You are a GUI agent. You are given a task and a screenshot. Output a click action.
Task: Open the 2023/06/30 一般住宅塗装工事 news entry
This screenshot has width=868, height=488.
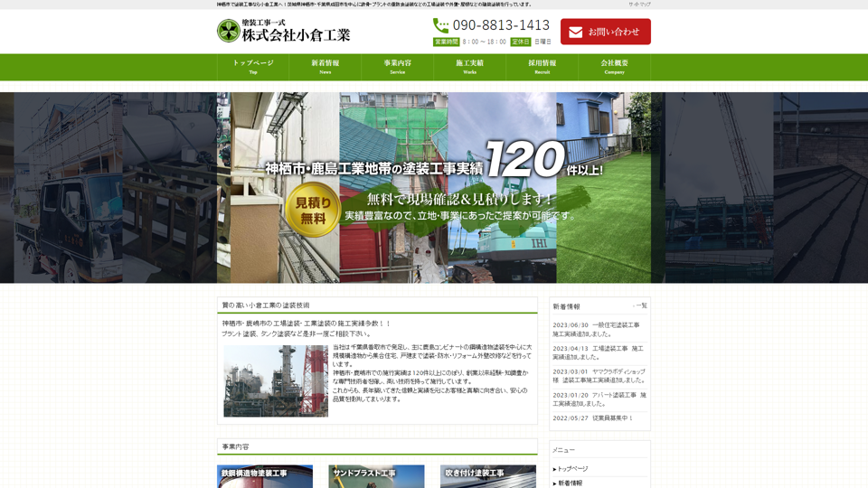click(x=596, y=329)
